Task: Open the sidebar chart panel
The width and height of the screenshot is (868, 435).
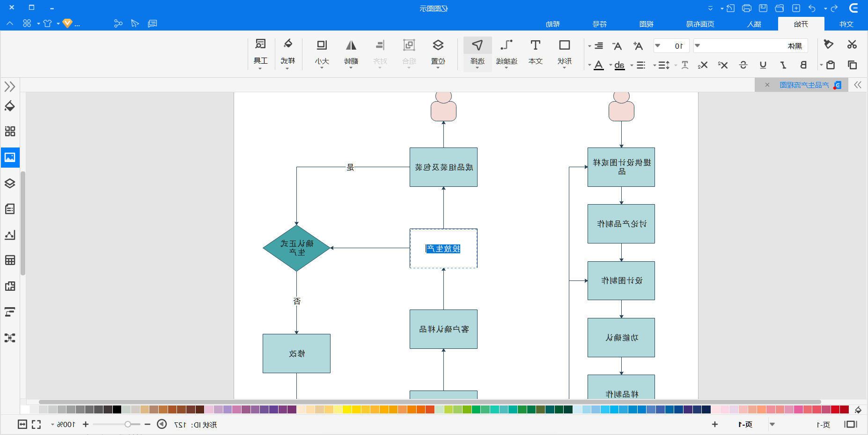Action: coord(10,235)
